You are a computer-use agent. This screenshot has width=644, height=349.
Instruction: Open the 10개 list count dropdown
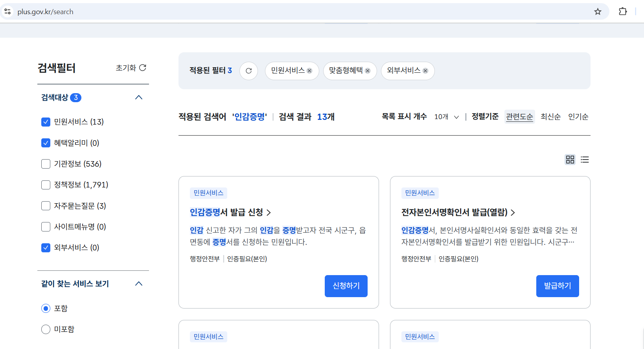click(x=447, y=117)
